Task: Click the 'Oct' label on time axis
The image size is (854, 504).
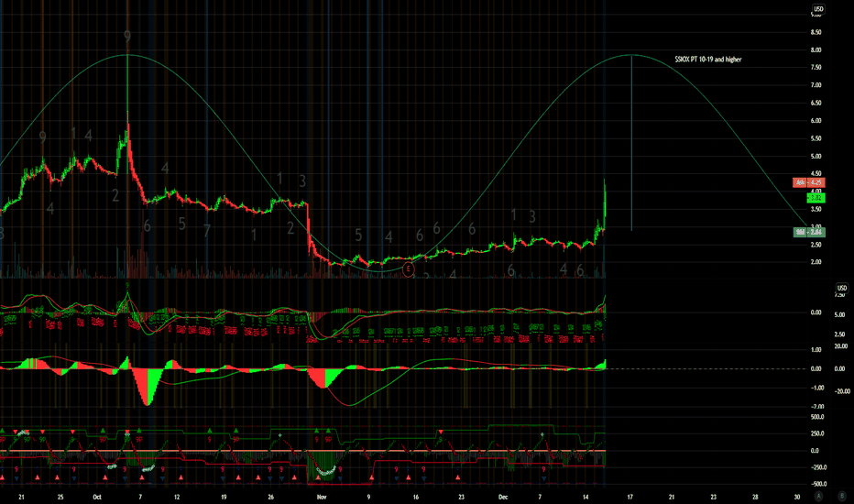Action: pyautogui.click(x=97, y=497)
